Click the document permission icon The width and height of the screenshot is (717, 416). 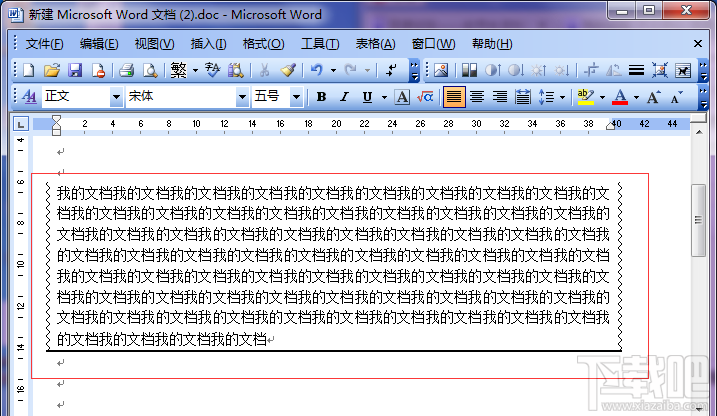[98, 70]
